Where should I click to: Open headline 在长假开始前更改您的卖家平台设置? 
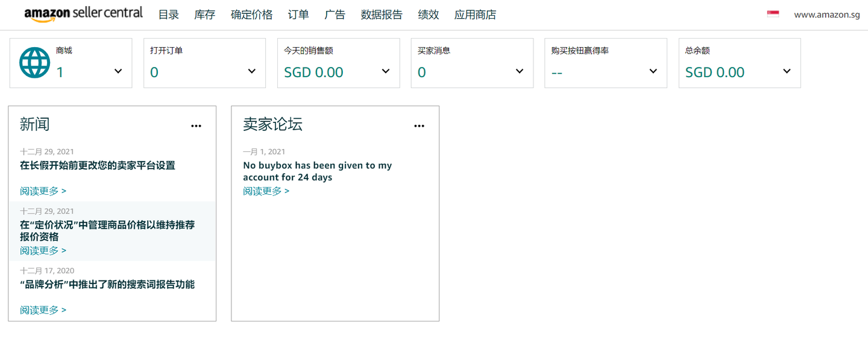98,165
